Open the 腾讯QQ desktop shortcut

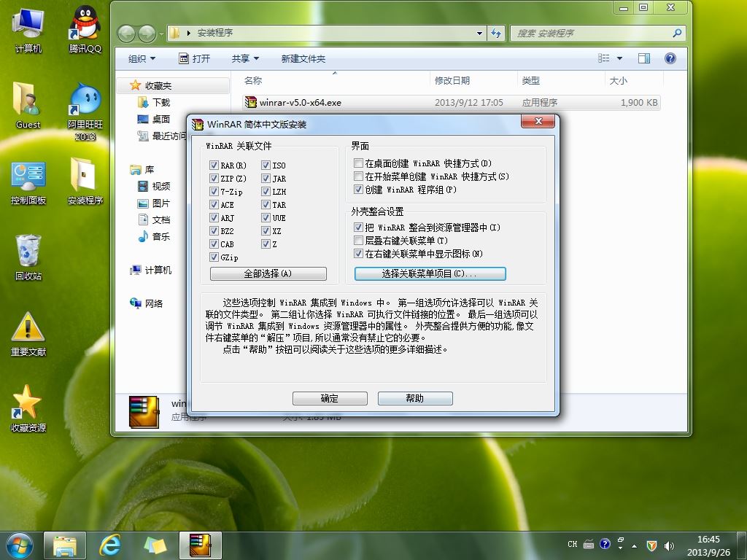coord(85,29)
